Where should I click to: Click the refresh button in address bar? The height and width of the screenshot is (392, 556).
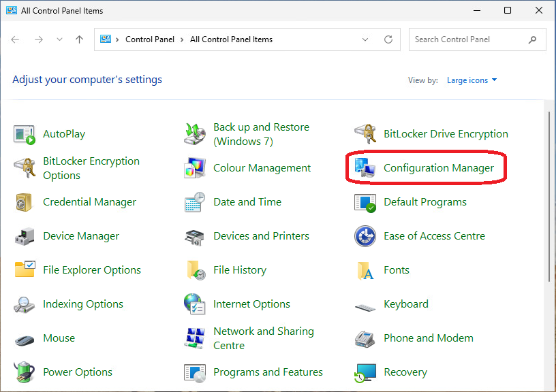point(388,39)
